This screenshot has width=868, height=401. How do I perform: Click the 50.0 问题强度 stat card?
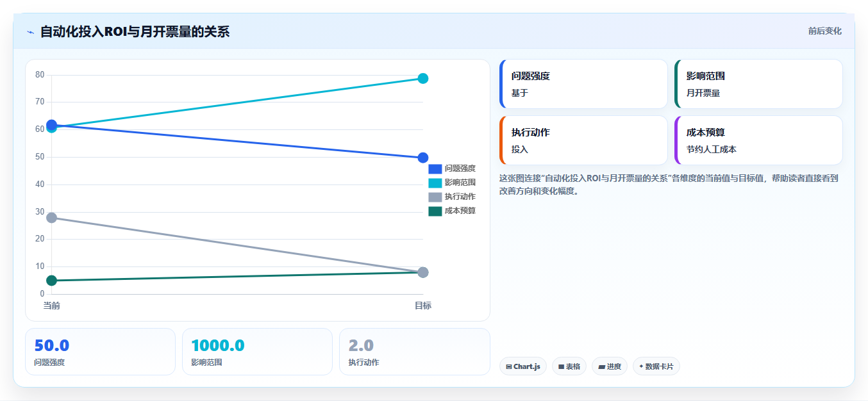(100, 352)
